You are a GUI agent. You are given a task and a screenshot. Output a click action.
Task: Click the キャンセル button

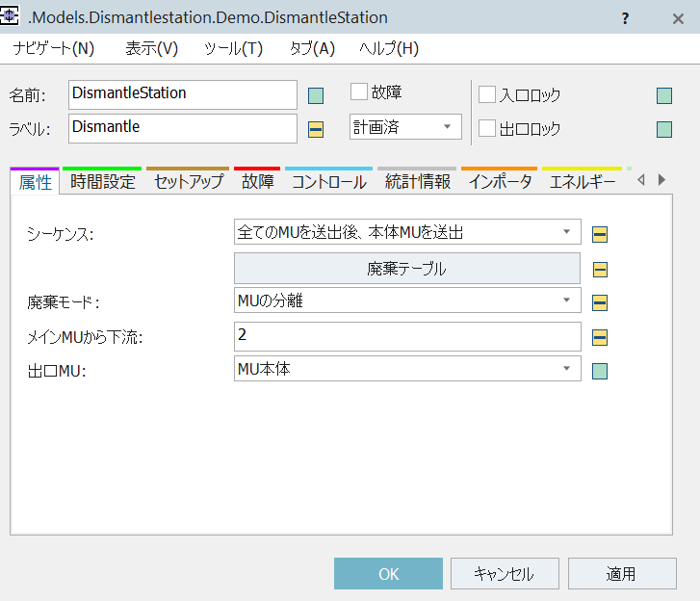[x=505, y=573]
